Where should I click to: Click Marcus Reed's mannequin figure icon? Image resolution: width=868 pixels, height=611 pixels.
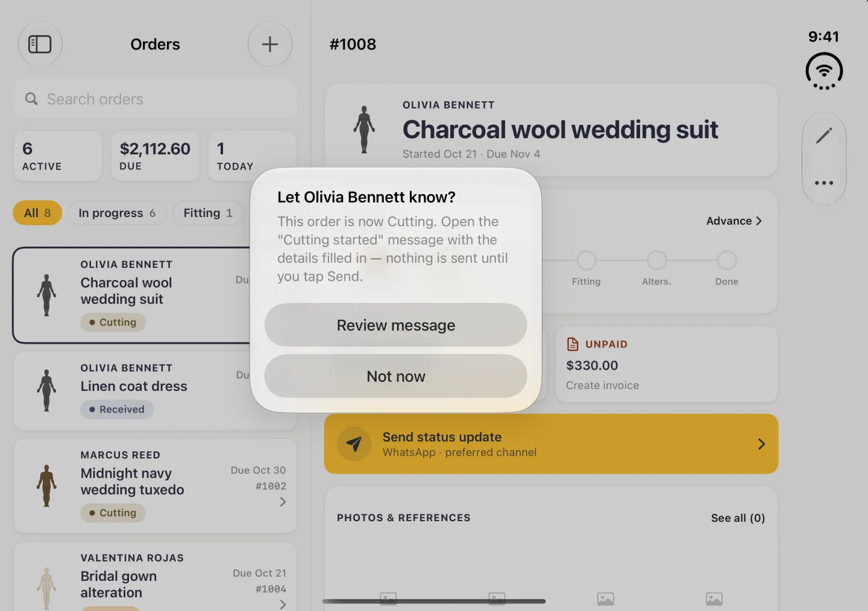(46, 486)
